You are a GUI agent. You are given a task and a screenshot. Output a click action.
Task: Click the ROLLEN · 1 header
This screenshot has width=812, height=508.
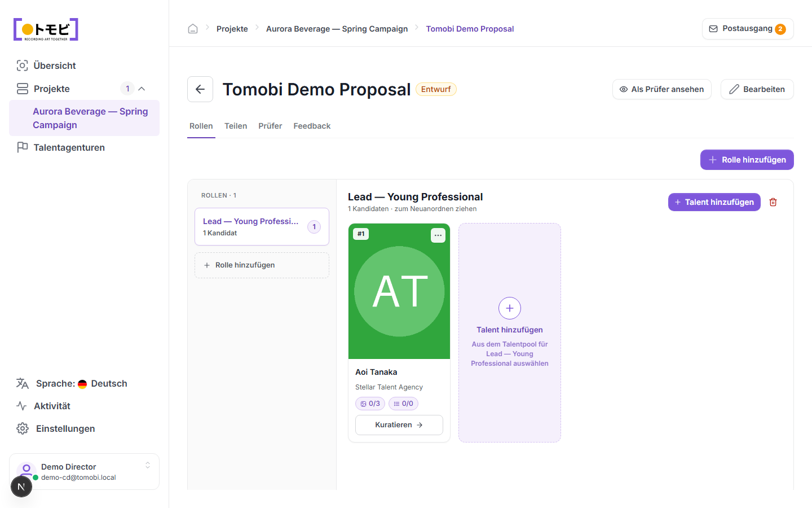pos(219,195)
